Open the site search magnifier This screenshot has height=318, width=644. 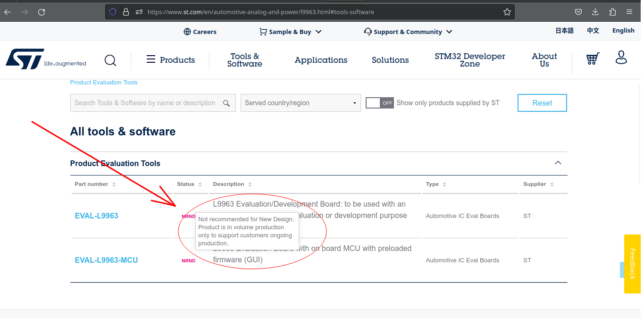click(x=110, y=60)
